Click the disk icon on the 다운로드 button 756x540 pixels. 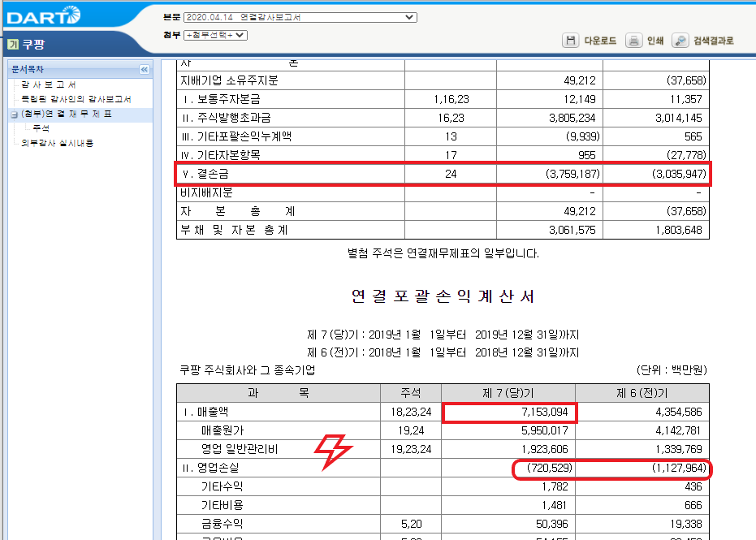click(571, 41)
